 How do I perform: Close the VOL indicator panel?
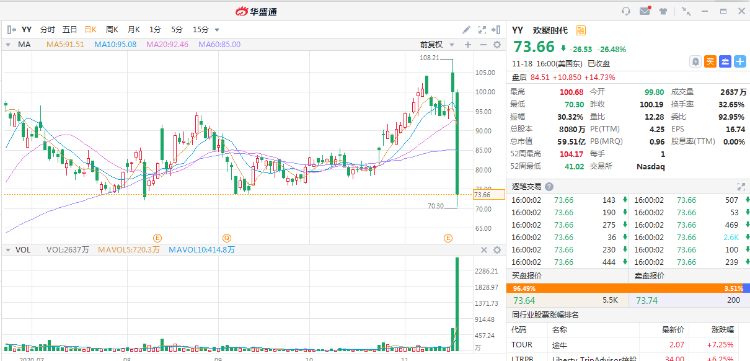coord(484,250)
